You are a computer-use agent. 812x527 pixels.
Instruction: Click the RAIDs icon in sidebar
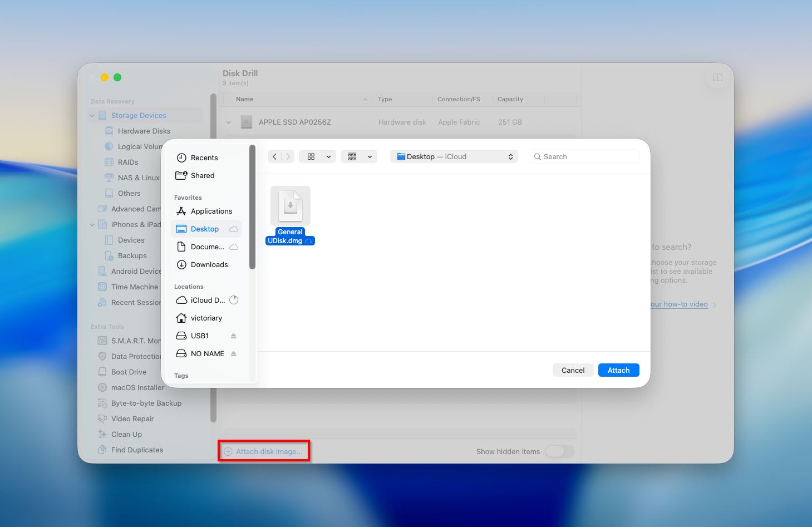[109, 162]
